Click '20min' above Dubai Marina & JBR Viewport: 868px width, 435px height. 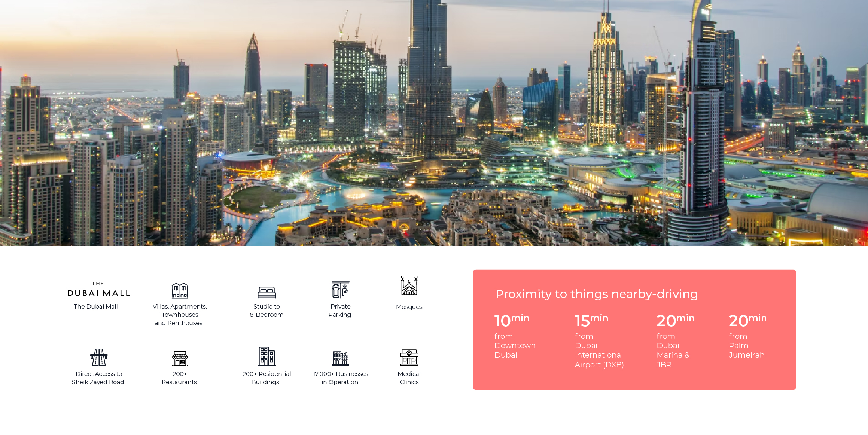tap(675, 321)
